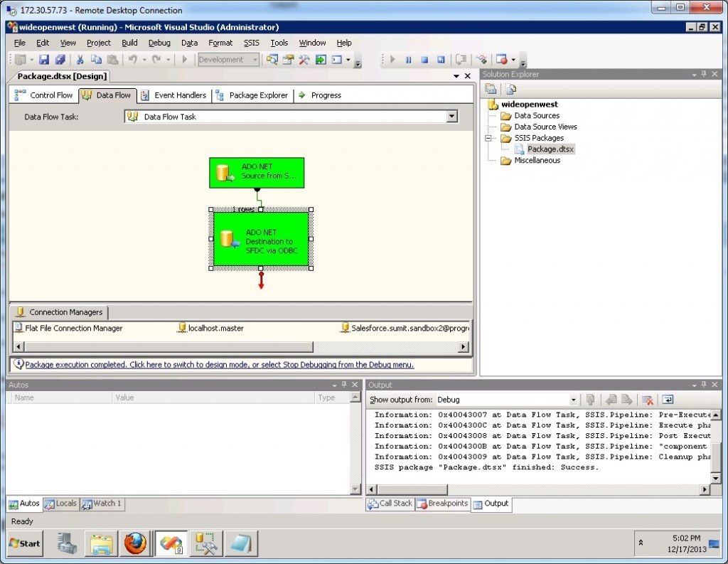Toggle word wrap in the Output panel

coord(668,400)
